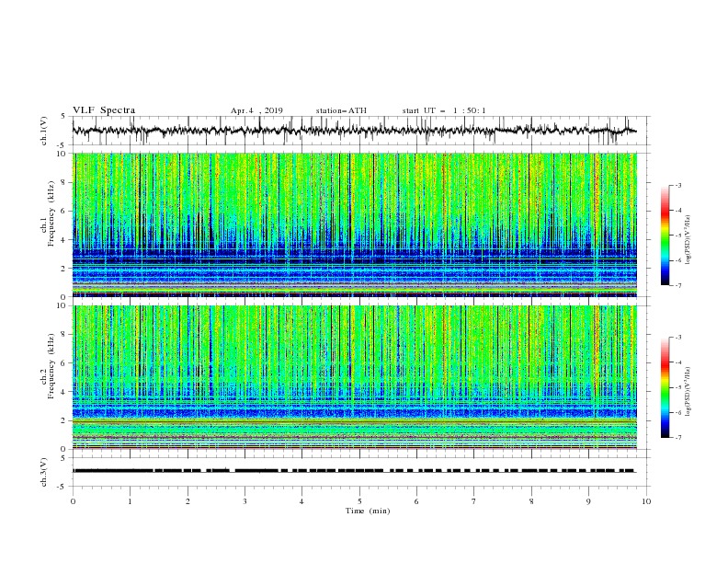Click the "-5" tick of ch.3(V) axis
This screenshot has height=563, width=728.
(63, 487)
